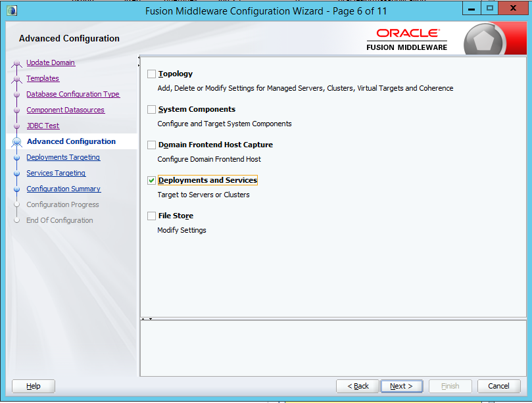Click 'Configure Domain Frontend Host' description

(x=209, y=159)
